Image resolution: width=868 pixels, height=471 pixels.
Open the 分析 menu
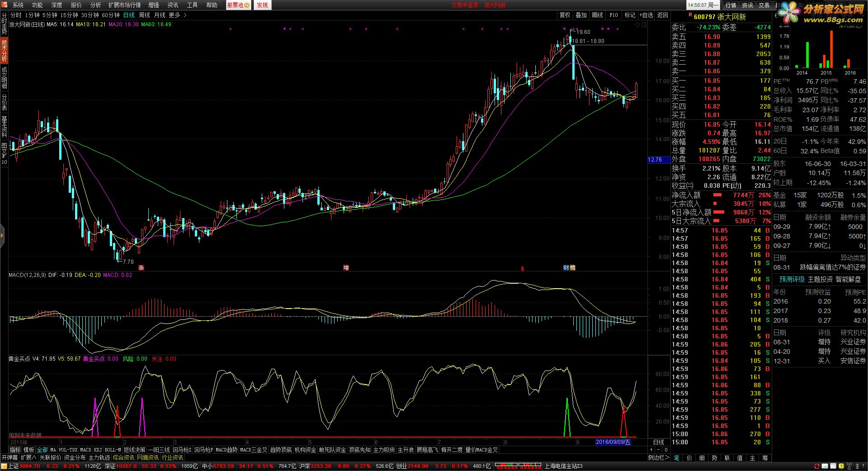pyautogui.click(x=95, y=5)
